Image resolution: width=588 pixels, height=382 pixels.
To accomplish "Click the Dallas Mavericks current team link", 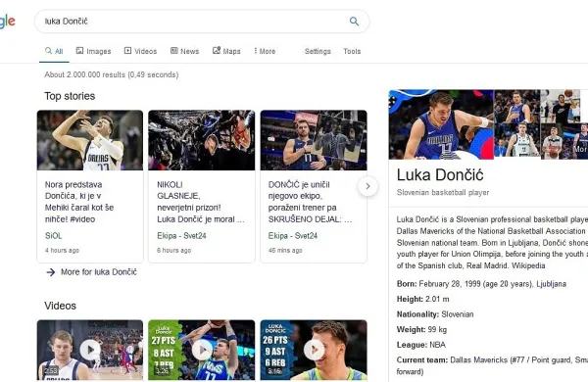I will 478,359.
